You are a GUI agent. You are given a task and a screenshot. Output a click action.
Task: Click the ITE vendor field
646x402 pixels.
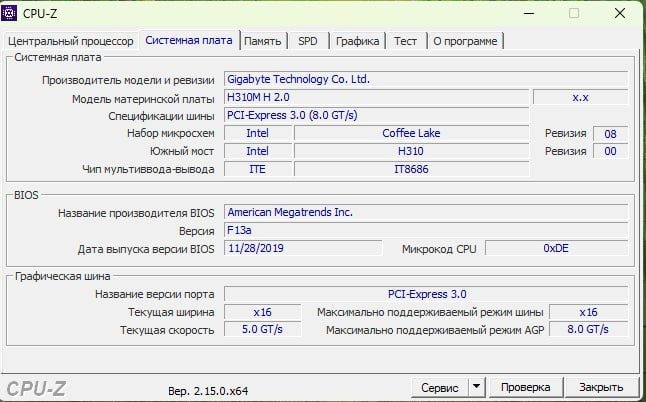pyautogui.click(x=258, y=169)
